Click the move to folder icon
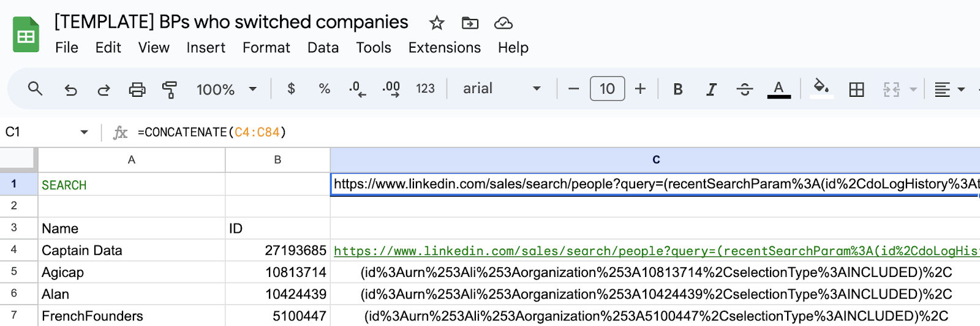The height and width of the screenshot is (326, 980). pos(470,23)
